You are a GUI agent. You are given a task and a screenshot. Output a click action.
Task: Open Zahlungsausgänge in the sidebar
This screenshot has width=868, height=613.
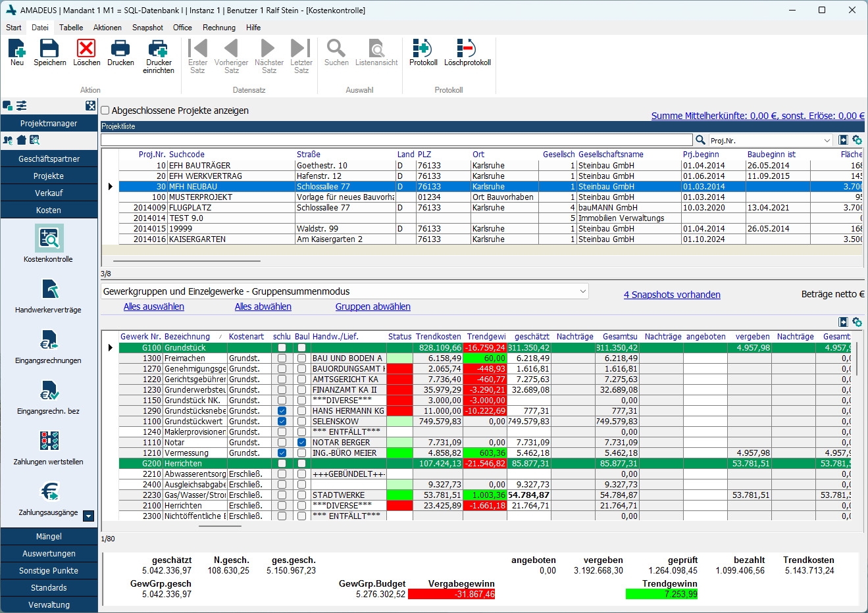pos(49,492)
